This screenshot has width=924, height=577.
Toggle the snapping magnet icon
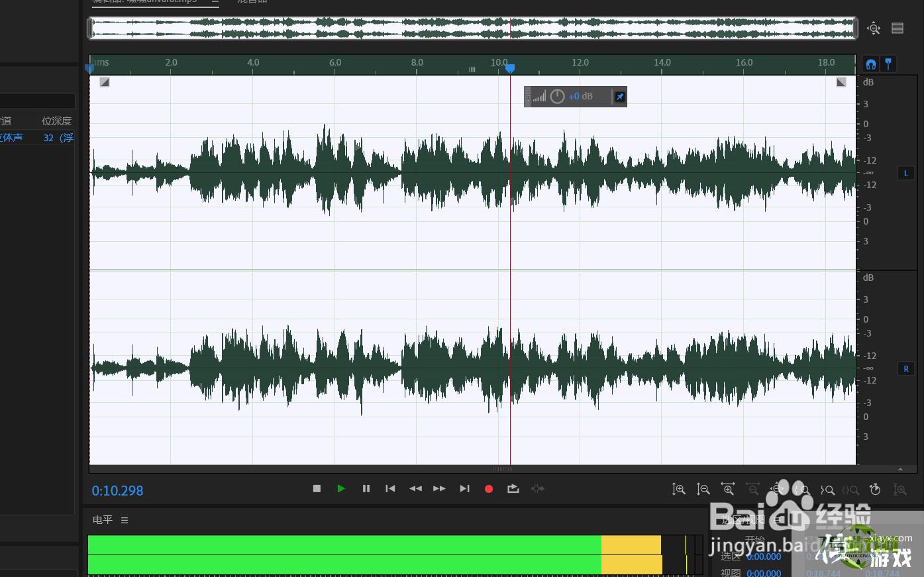coord(871,64)
